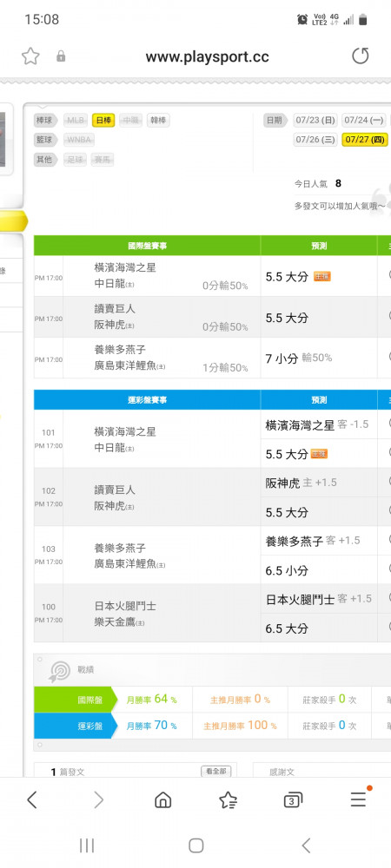Image resolution: width=391 pixels, height=868 pixels.
Task: Select the 日本火腿鬥士 客 +1.5 prediction
Action: [x=319, y=599]
